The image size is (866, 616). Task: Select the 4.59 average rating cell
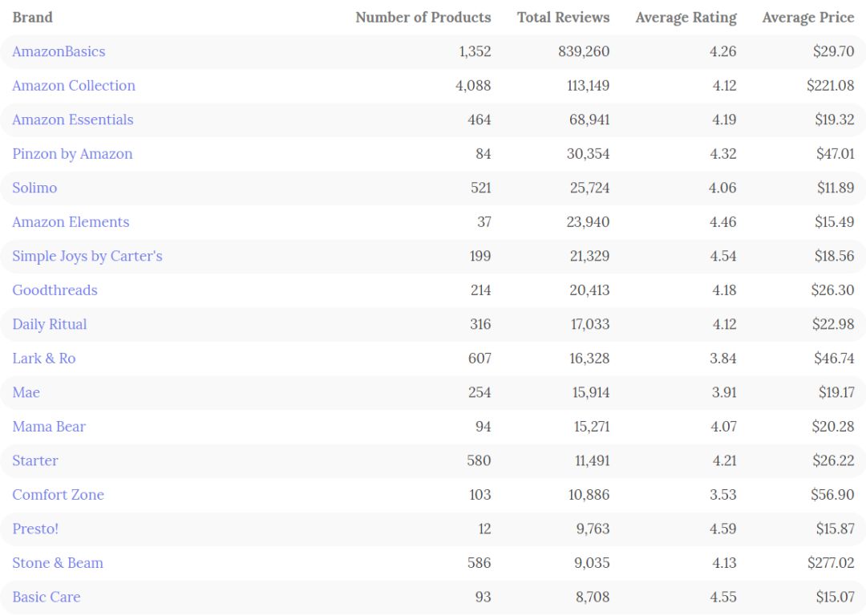[x=723, y=529]
